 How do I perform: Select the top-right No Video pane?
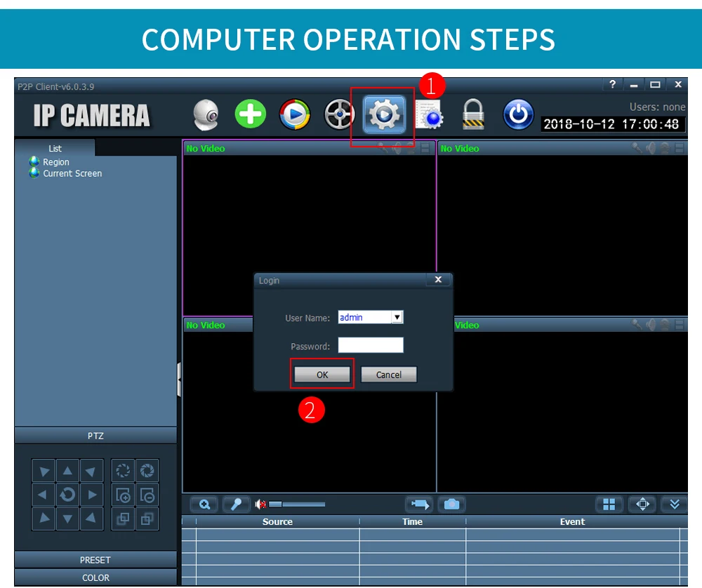(x=563, y=228)
